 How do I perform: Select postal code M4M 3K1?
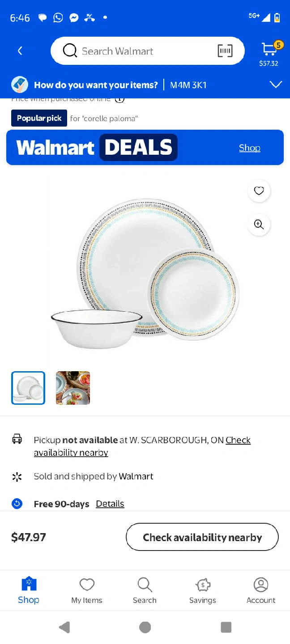(188, 85)
